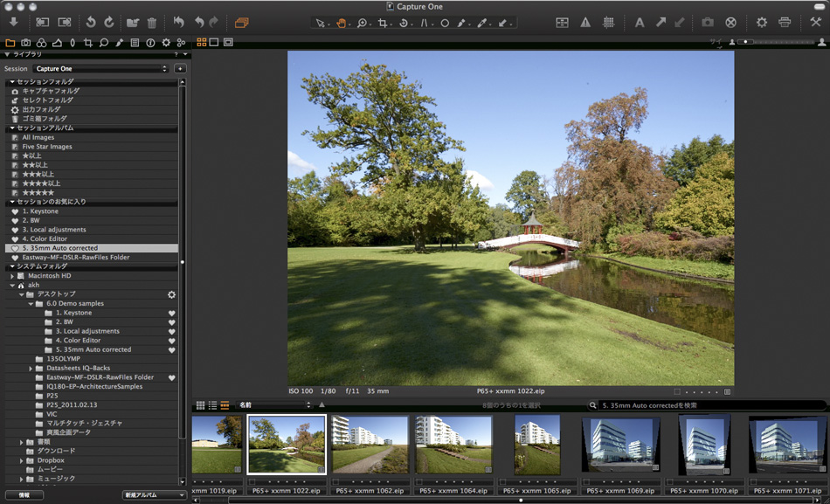
Task: Open the Session dropdown showing 'Capture One'
Action: tap(96, 68)
